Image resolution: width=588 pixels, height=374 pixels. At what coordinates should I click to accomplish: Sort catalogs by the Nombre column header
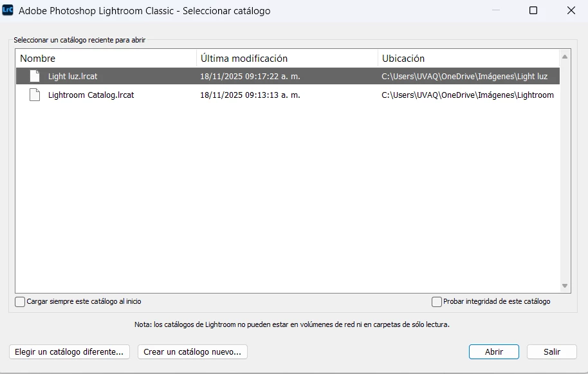[x=106, y=59]
